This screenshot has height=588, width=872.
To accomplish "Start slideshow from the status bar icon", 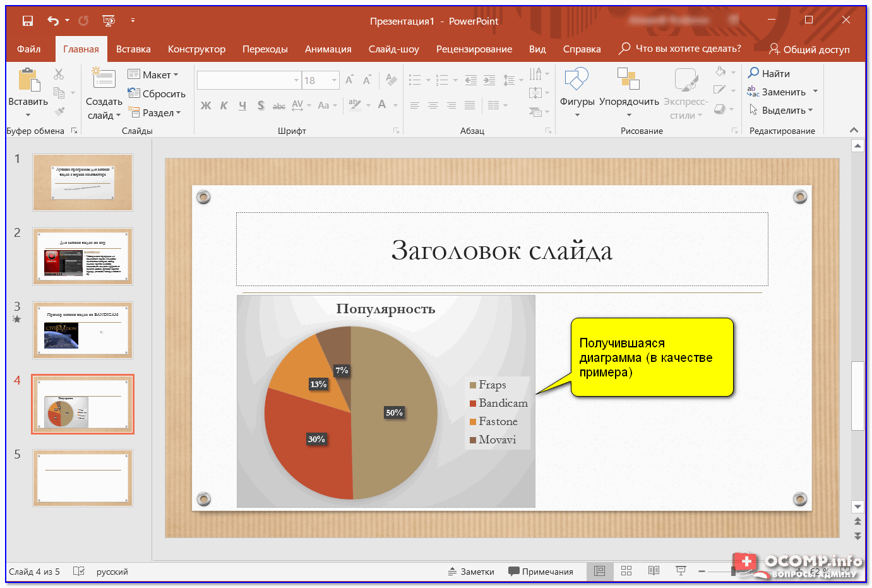I will pos(681,571).
